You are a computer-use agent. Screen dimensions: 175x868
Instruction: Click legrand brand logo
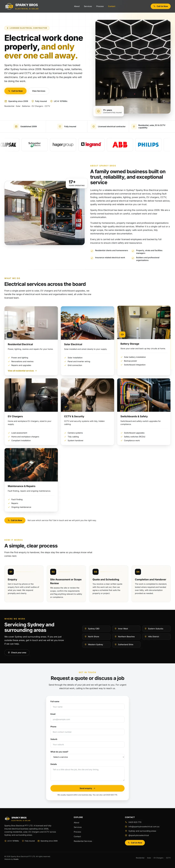pyautogui.click(x=91, y=145)
